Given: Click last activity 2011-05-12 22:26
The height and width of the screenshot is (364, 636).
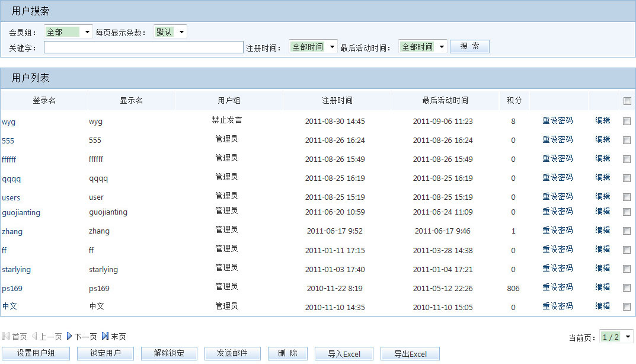Looking at the screenshot, I should pos(443,289).
